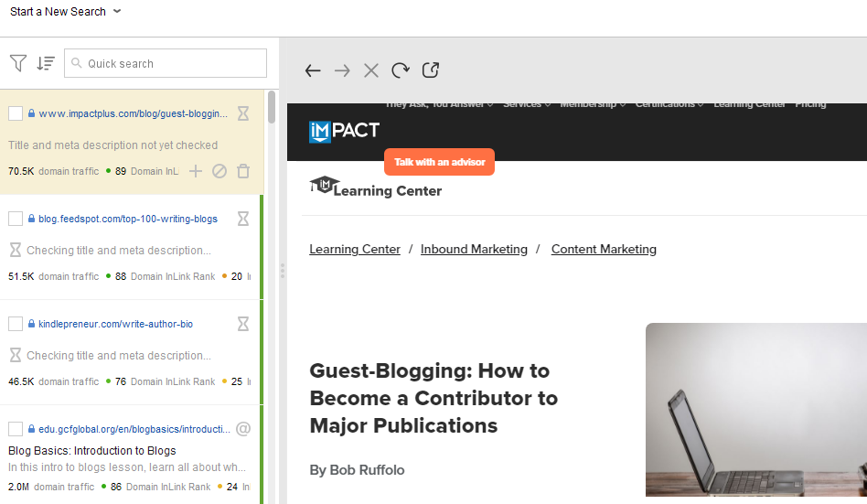Go back in the preview browser
This screenshot has width=867, height=504.
coord(313,70)
